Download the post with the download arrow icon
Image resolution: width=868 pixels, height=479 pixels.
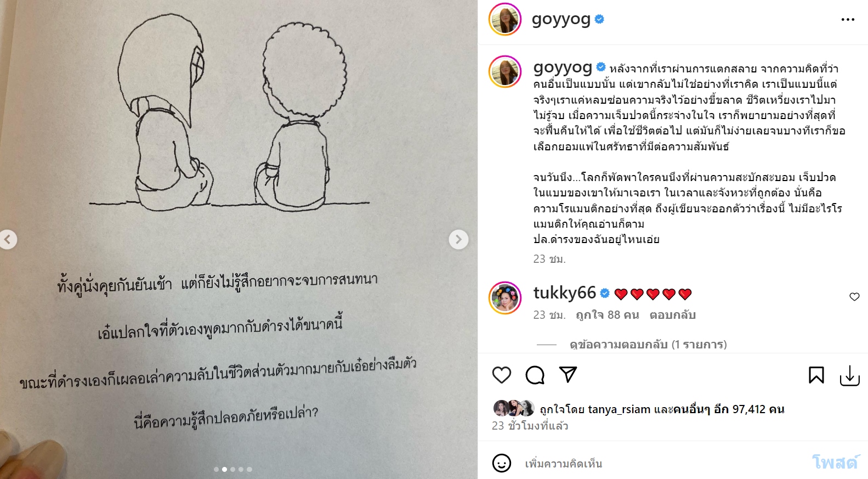(x=849, y=376)
